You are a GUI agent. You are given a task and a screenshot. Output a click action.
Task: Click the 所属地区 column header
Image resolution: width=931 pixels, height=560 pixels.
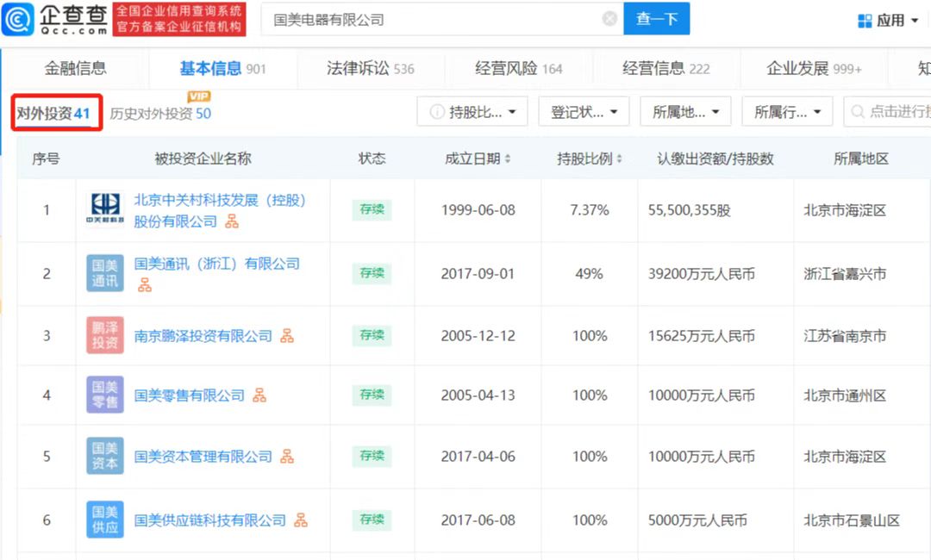pos(861,159)
